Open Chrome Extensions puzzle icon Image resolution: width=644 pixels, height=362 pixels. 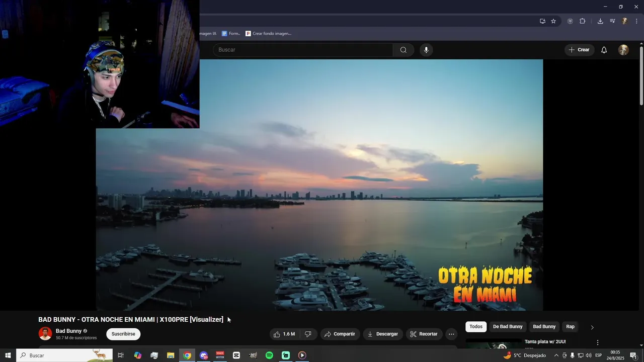click(583, 21)
